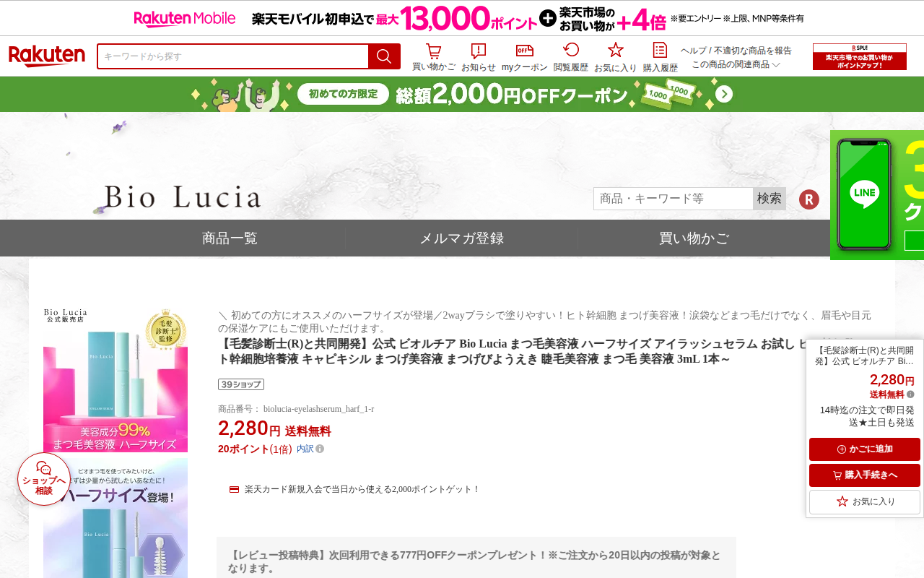Viewport: 924px width, 578px height.
Task: Click the round red R icon beside shop search
Action: [x=809, y=199]
